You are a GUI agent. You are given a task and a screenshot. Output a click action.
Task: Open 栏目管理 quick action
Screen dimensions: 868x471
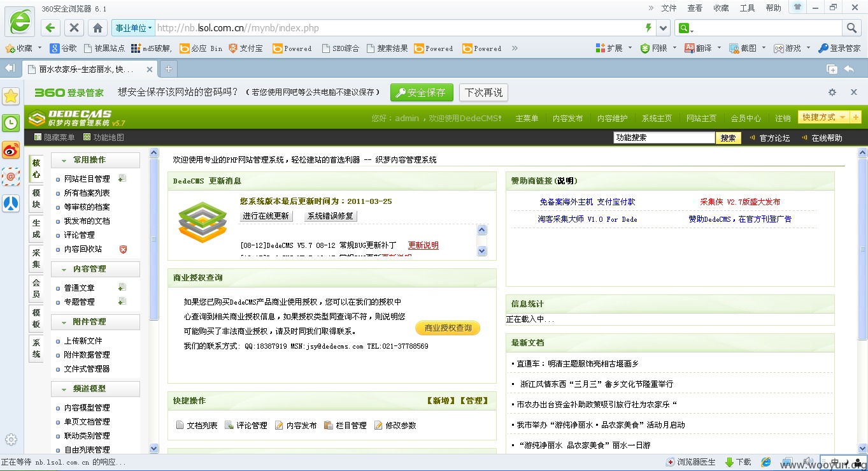[346, 425]
